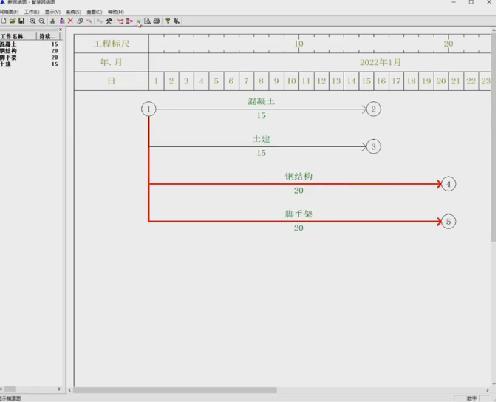The height and width of the screenshot is (402, 496).
Task: Click the crossed tools settings icon
Action: point(109,21)
